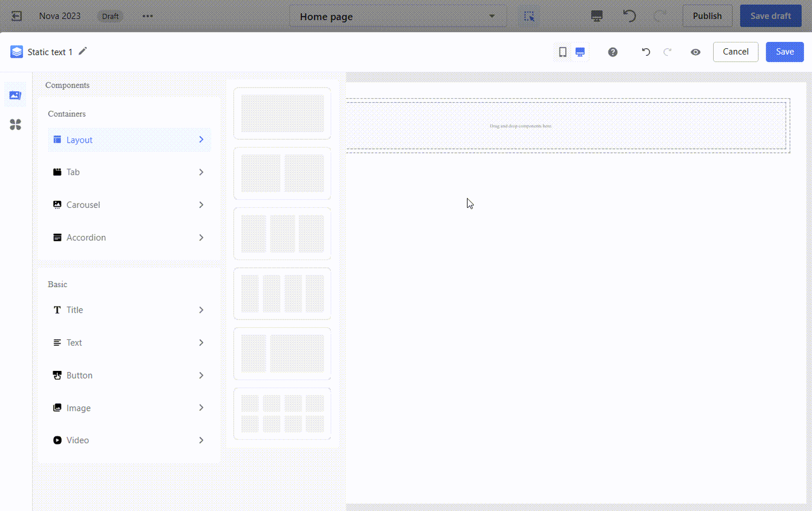Select the Carousel container item
The image size is (812, 511).
129,205
